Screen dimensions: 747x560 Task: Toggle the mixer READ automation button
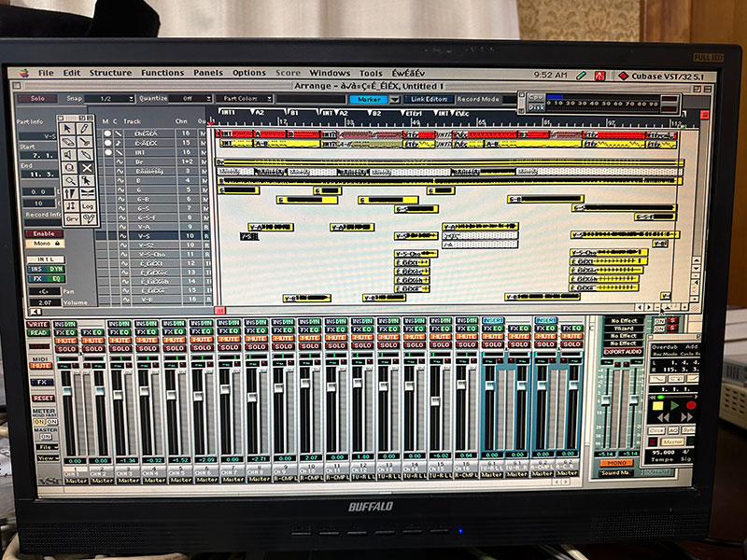pyautogui.click(x=37, y=333)
